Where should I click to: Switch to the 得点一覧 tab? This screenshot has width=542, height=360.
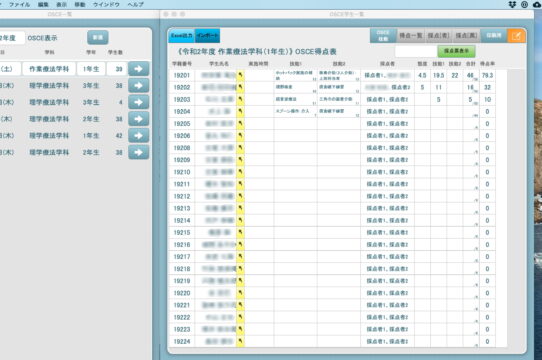click(x=411, y=36)
